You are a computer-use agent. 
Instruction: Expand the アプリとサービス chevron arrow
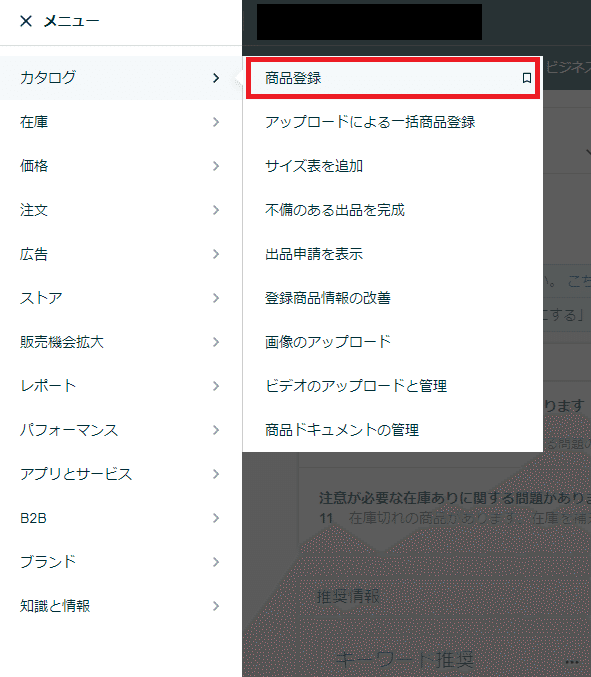[216, 474]
